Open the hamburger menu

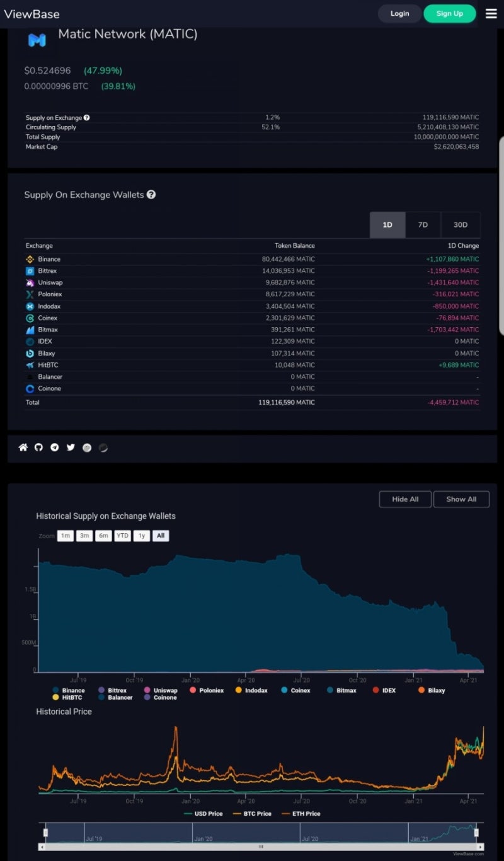click(x=491, y=13)
